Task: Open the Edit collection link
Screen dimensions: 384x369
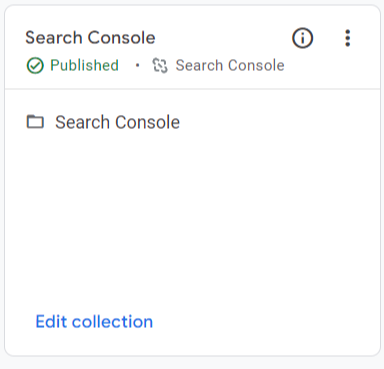Action: [94, 321]
